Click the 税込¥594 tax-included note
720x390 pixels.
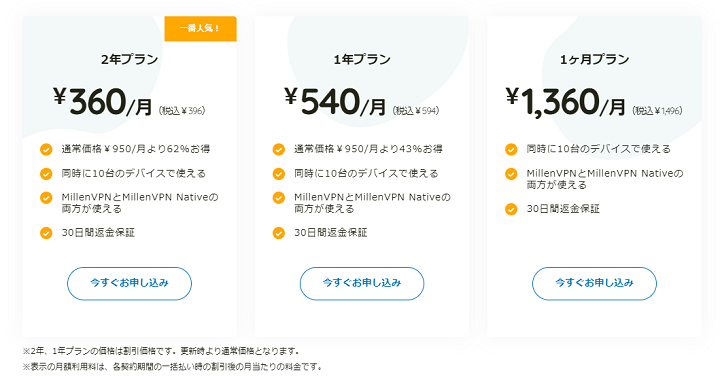[416, 111]
